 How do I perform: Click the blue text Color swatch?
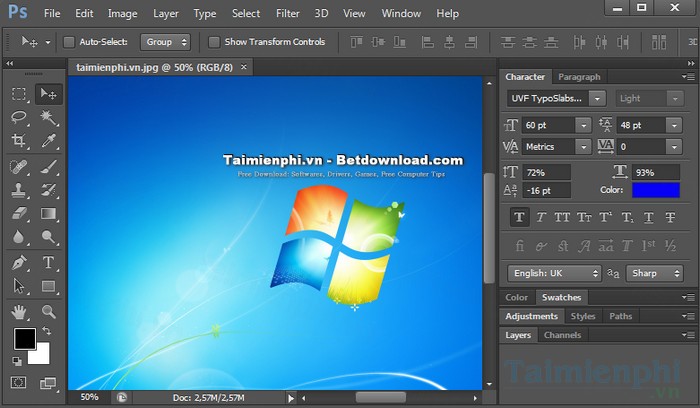[654, 190]
